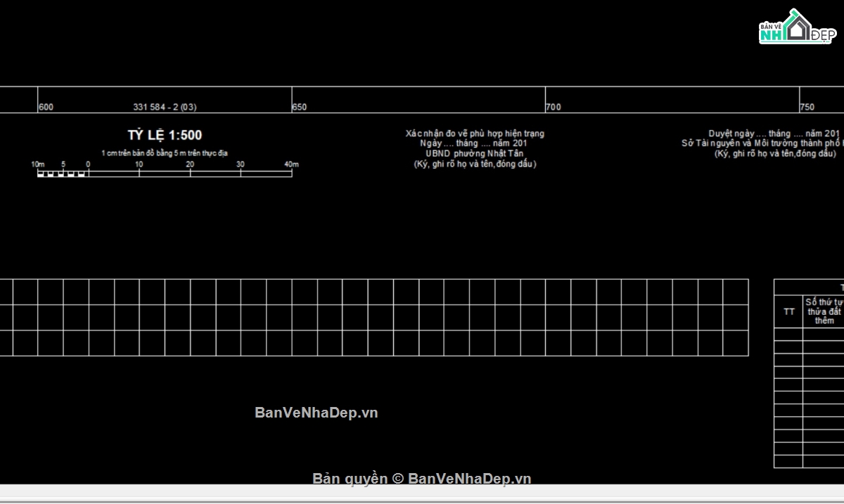
Task: Select the TỶ LỆ 1:500 title text
Action: pyautogui.click(x=165, y=136)
